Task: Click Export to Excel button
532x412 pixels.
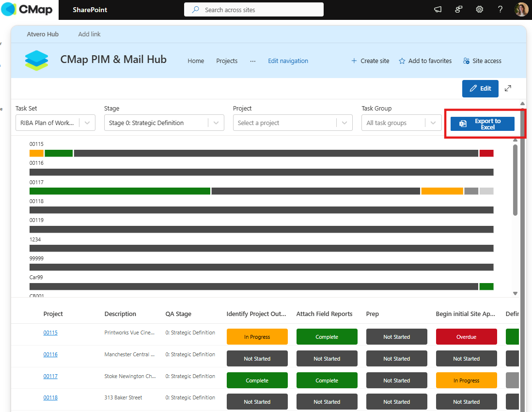Action: tap(483, 124)
